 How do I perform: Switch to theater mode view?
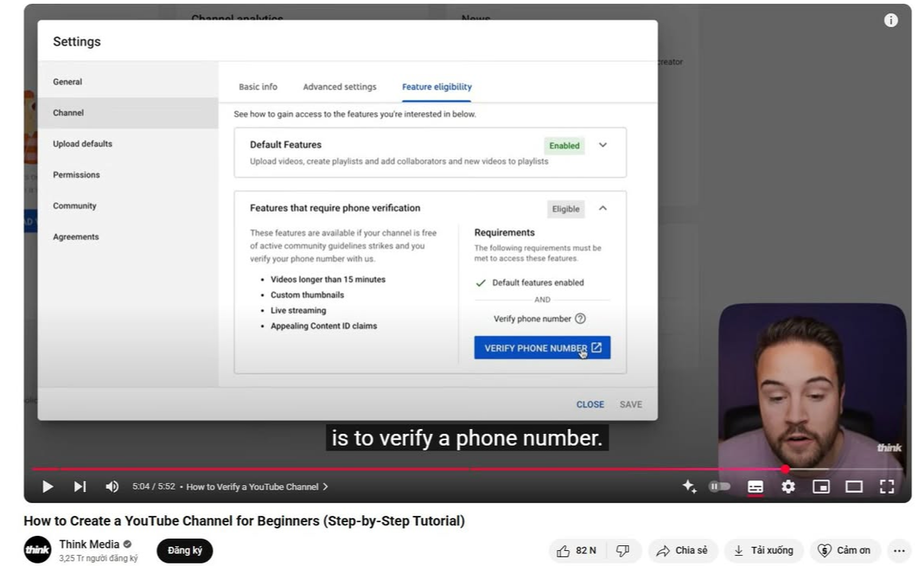[x=854, y=486]
